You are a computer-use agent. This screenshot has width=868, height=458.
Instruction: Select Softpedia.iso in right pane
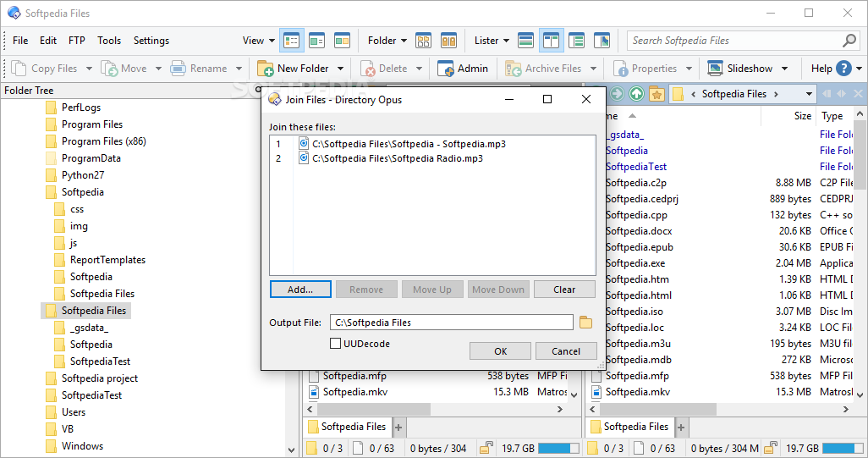pyautogui.click(x=635, y=312)
